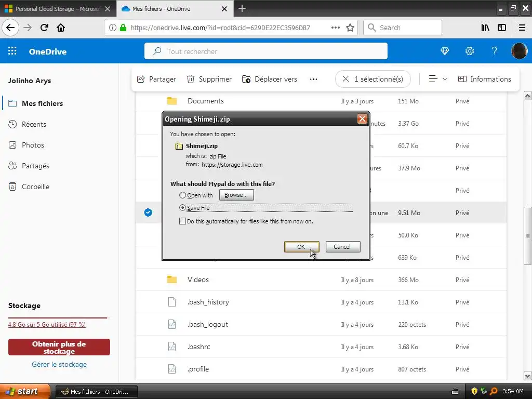Screen dimensions: 532x399
Task: Click the Tout rechercher search field
Action: pos(265,51)
